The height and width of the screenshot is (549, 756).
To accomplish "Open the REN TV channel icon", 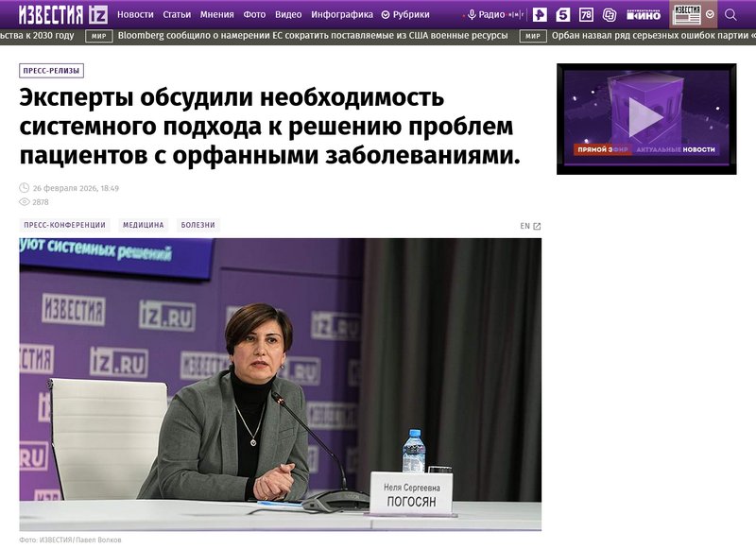I will pyautogui.click(x=540, y=15).
